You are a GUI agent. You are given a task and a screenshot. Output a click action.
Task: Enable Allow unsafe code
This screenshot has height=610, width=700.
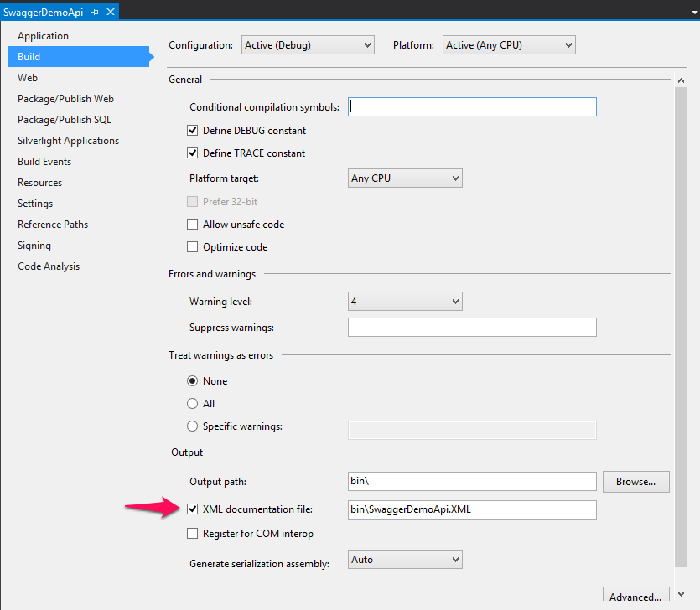point(193,225)
